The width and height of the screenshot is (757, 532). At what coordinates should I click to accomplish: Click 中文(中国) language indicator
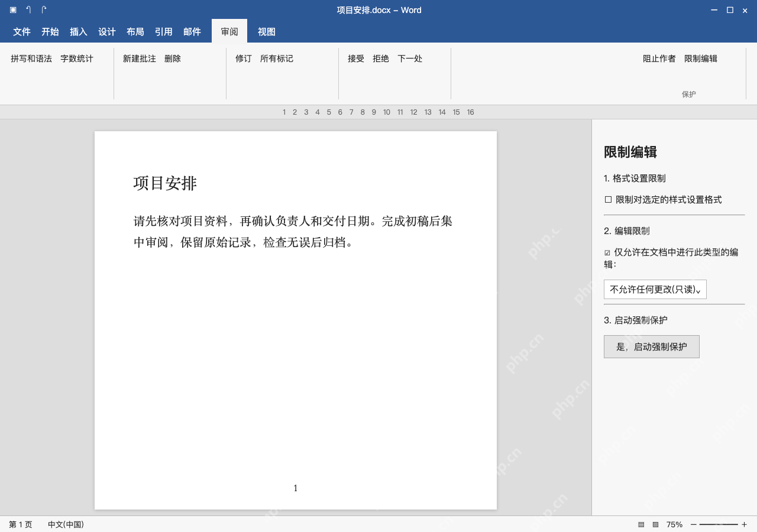(66, 524)
